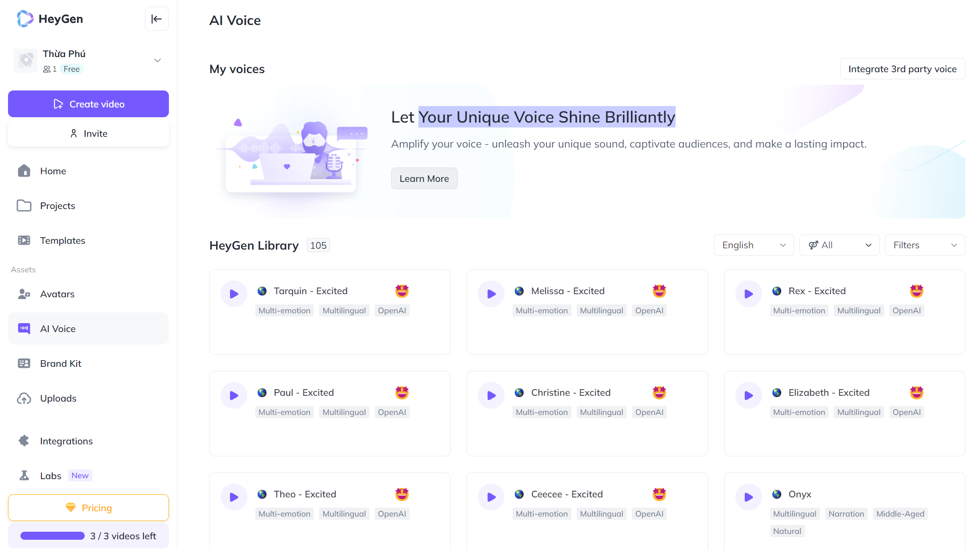Viewport: 980px width, 550px height.
Task: Click Integrate 3rd party voice button
Action: coord(903,69)
